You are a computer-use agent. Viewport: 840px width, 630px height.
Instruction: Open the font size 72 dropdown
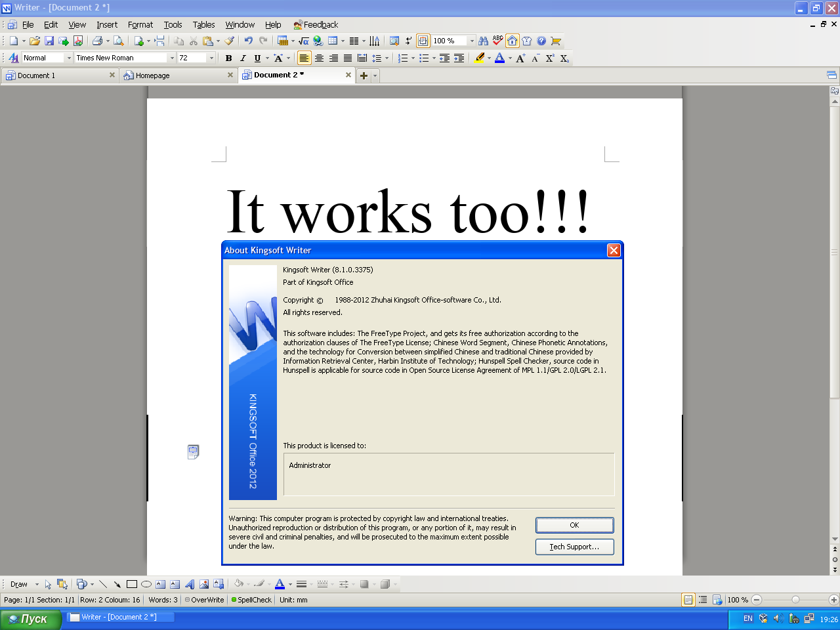[x=211, y=58]
